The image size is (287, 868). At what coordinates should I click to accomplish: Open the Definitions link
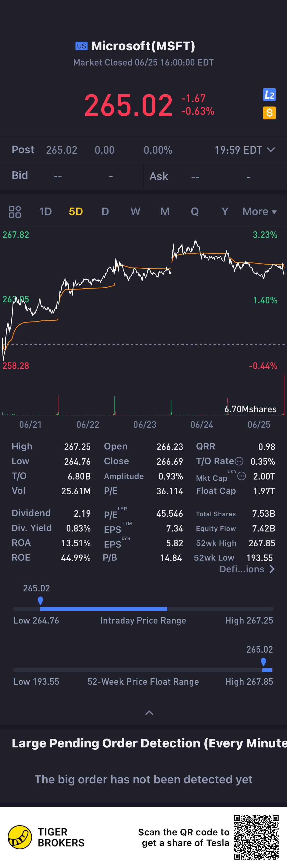(247, 569)
